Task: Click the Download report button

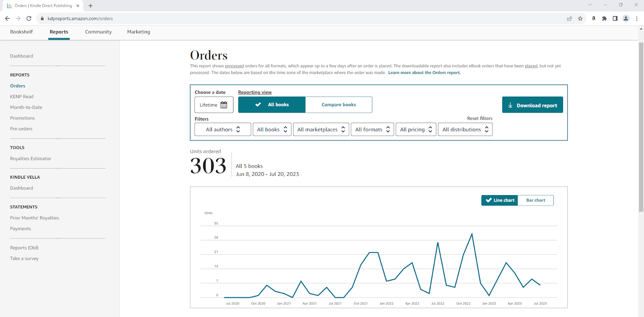Action: tap(533, 105)
